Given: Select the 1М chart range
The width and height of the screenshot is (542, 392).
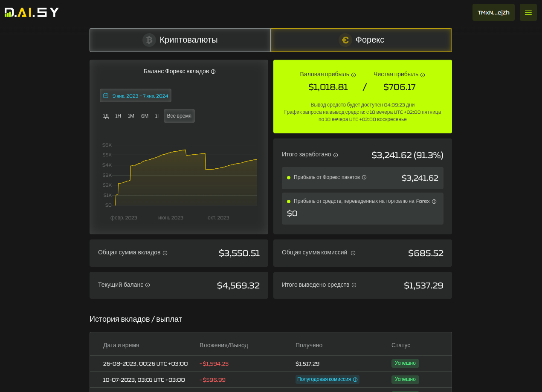Looking at the screenshot, I should coord(131,116).
